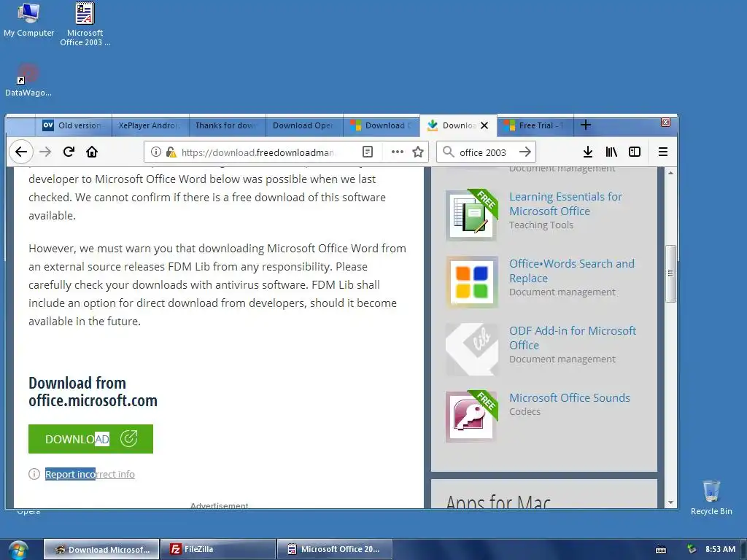This screenshot has width=747, height=560.
Task: Click the tray icon left of the clock
Action: point(692,550)
